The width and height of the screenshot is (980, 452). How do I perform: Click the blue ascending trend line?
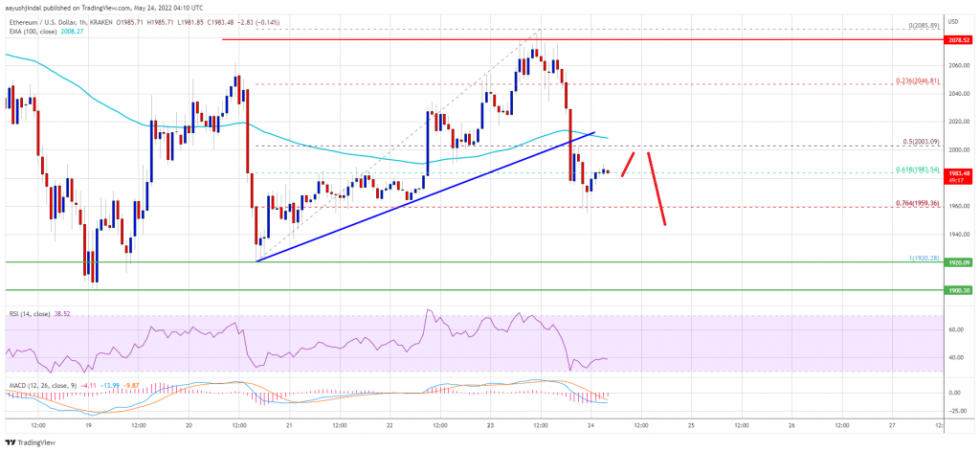tap(425, 197)
